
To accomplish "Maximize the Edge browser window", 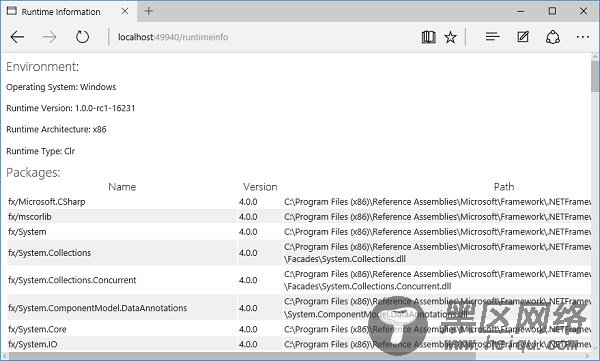I will pyautogui.click(x=552, y=11).
